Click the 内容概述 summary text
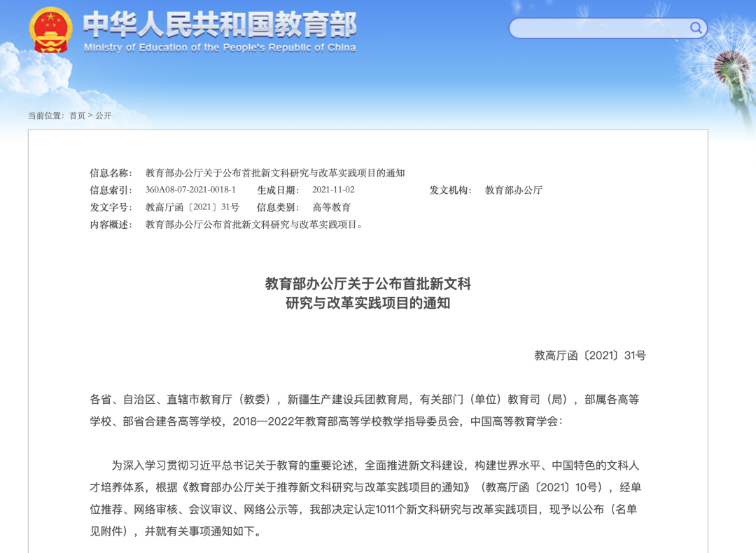This screenshot has width=756, height=553. pyautogui.click(x=254, y=225)
